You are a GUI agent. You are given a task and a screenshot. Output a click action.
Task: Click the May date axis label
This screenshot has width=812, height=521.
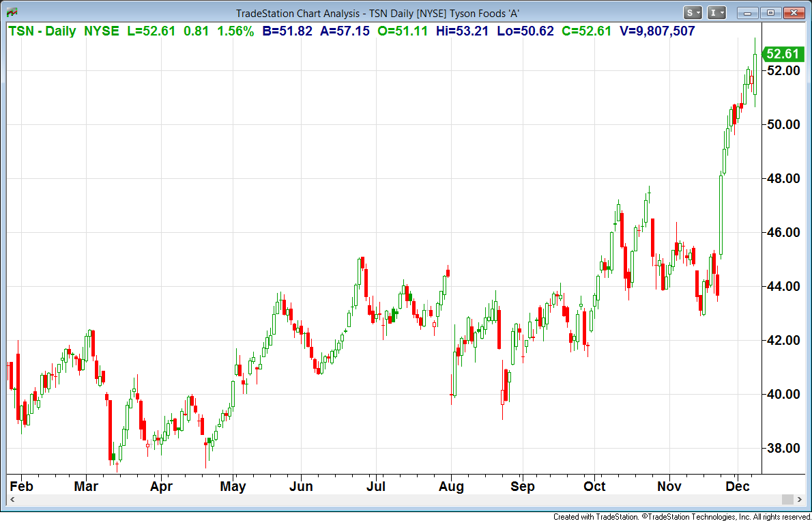click(x=233, y=487)
